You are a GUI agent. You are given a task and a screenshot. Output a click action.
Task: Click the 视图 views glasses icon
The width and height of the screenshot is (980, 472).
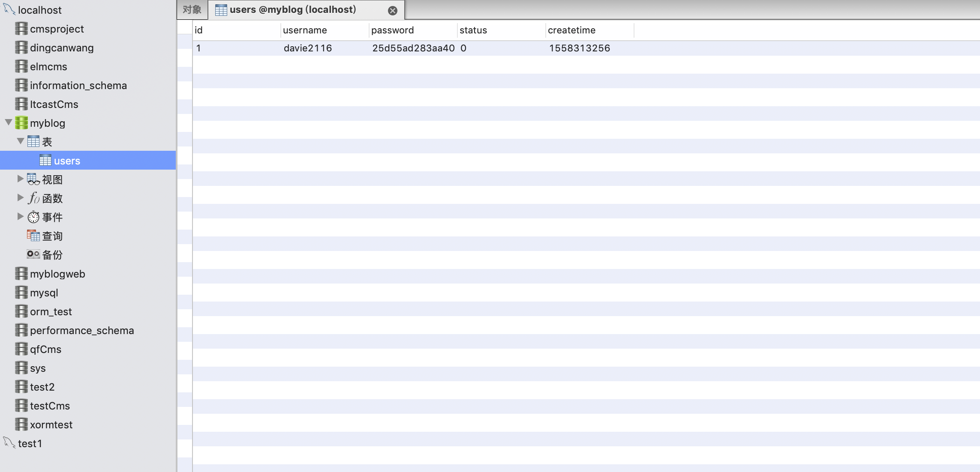[x=33, y=179]
